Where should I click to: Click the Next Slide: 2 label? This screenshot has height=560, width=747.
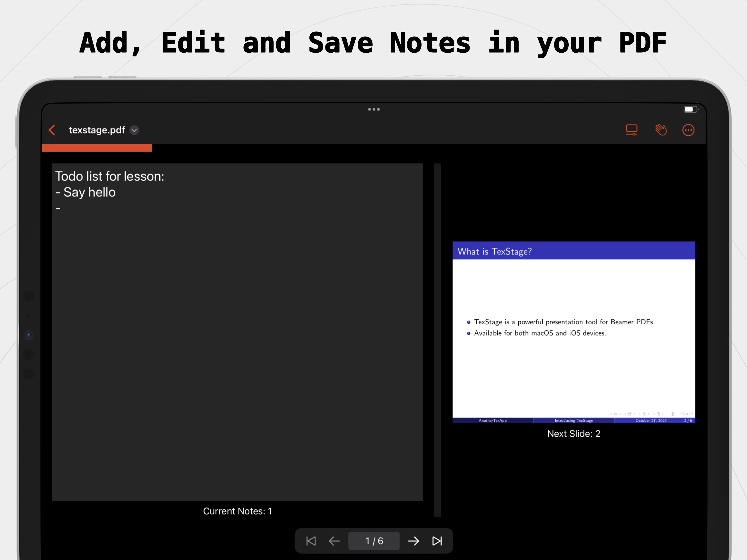(574, 433)
